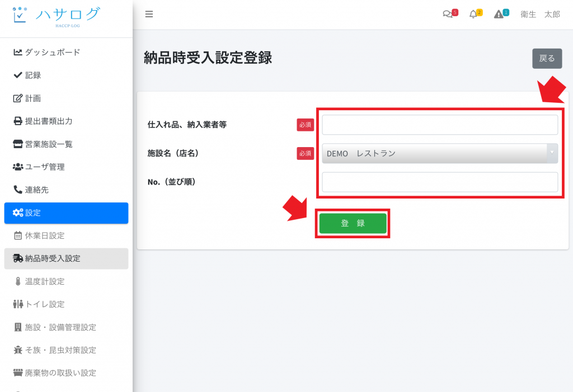Viewport: 573px width, 392px height.
Task: Click the dashboard chart icon
Action: (18, 52)
